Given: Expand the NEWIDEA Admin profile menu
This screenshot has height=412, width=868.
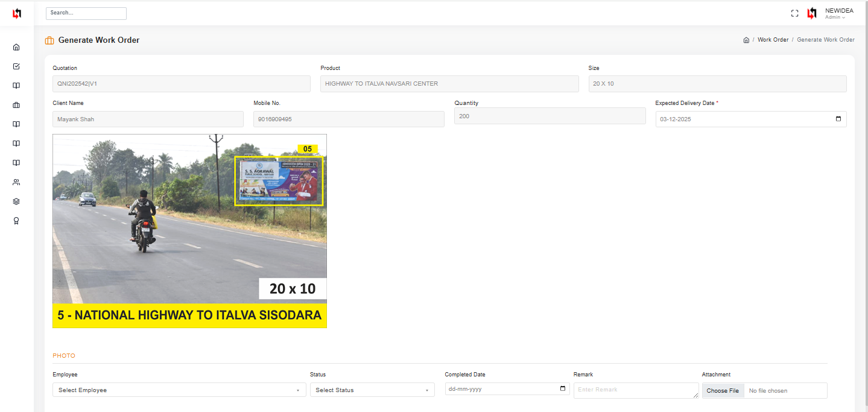Looking at the screenshot, I should point(838,13).
